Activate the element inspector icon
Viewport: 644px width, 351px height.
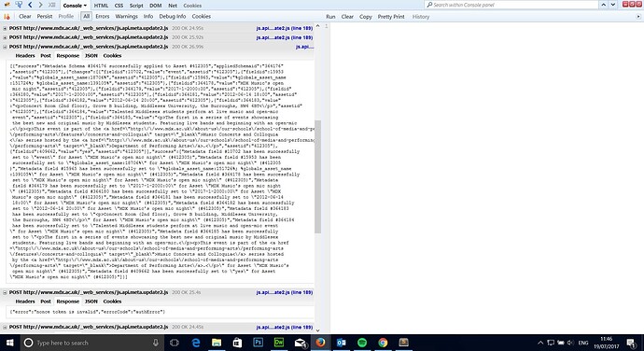point(19,5)
